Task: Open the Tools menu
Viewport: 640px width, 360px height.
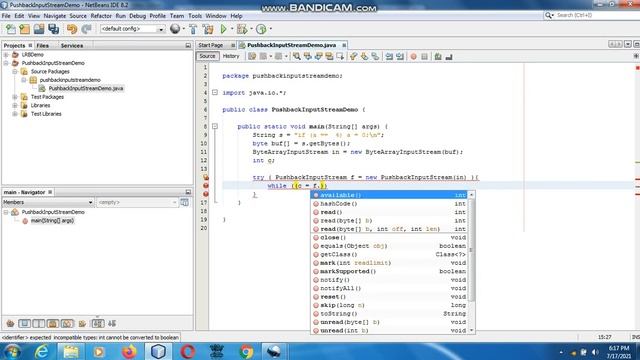Action: tap(195, 16)
